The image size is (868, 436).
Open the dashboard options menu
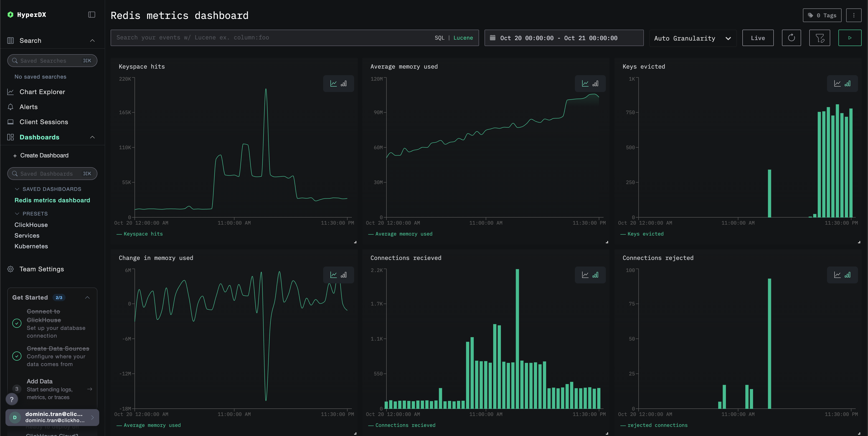click(854, 15)
